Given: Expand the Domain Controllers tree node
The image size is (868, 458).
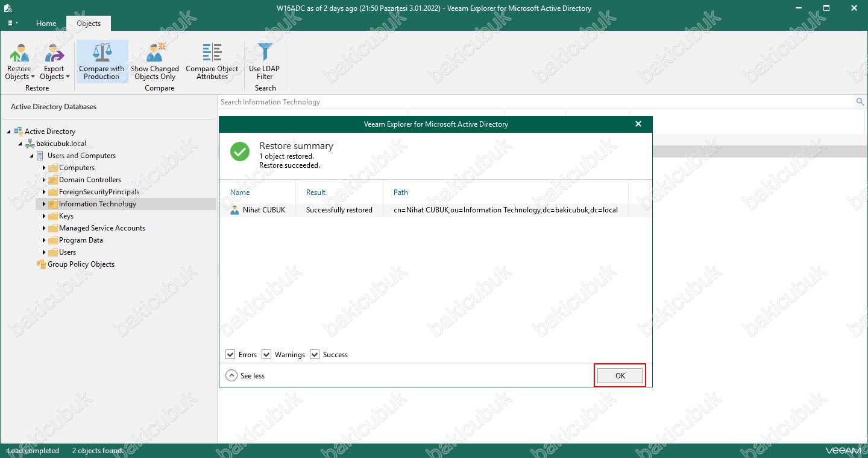Looking at the screenshot, I should [44, 180].
